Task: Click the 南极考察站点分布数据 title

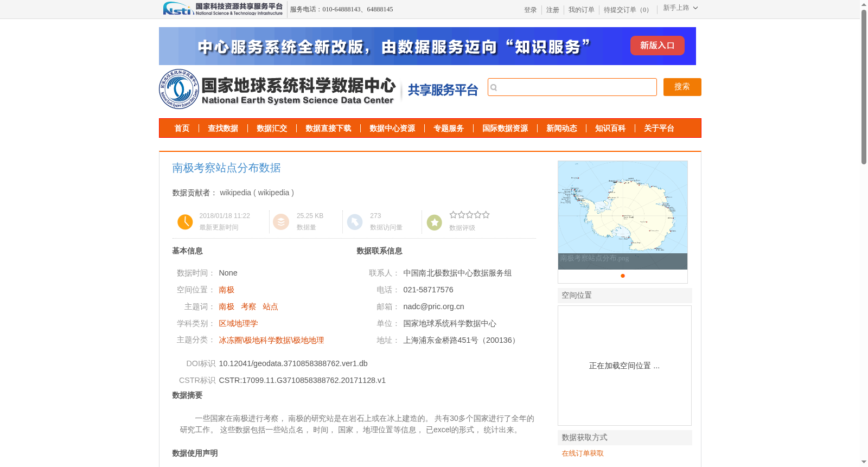Action: 226,168
